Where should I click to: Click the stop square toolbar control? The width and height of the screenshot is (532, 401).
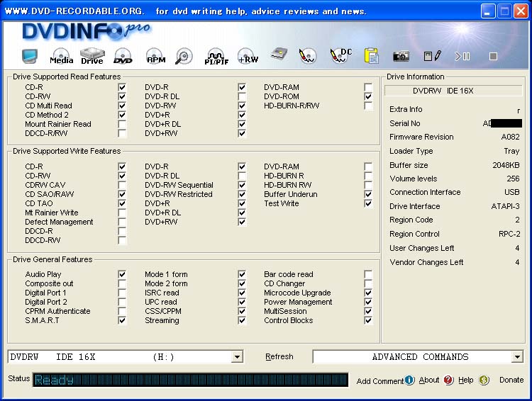tap(493, 56)
